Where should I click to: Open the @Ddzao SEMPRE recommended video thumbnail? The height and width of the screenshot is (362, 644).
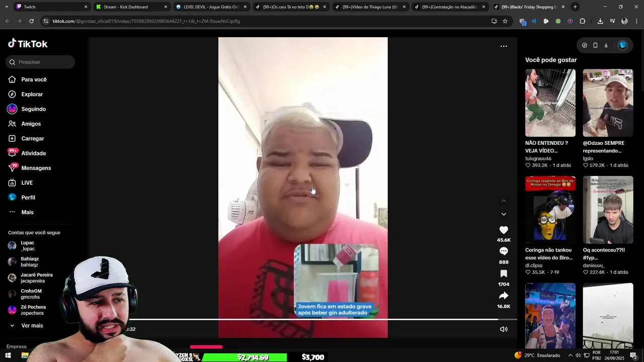608,103
